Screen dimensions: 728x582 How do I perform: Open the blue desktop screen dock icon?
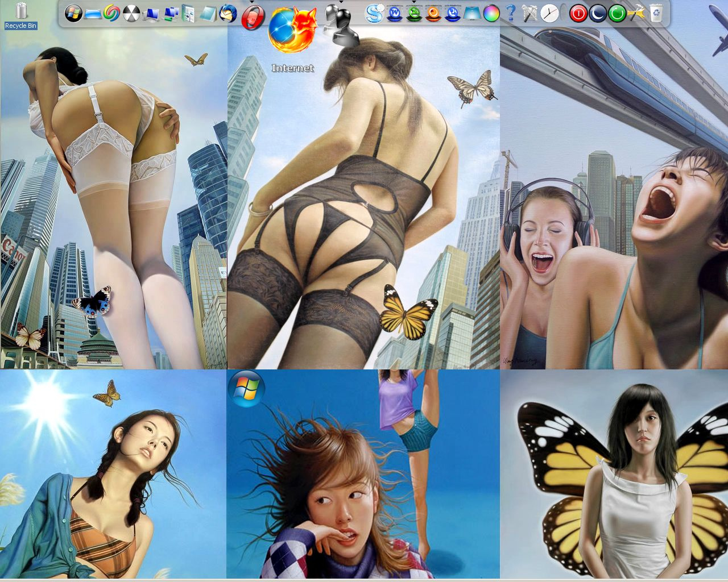coord(472,13)
